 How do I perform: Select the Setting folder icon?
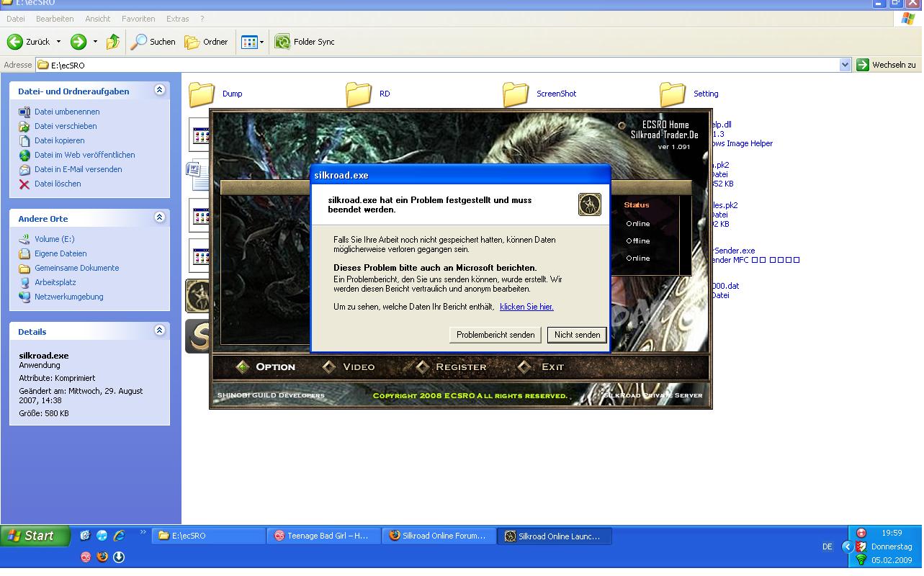click(673, 94)
